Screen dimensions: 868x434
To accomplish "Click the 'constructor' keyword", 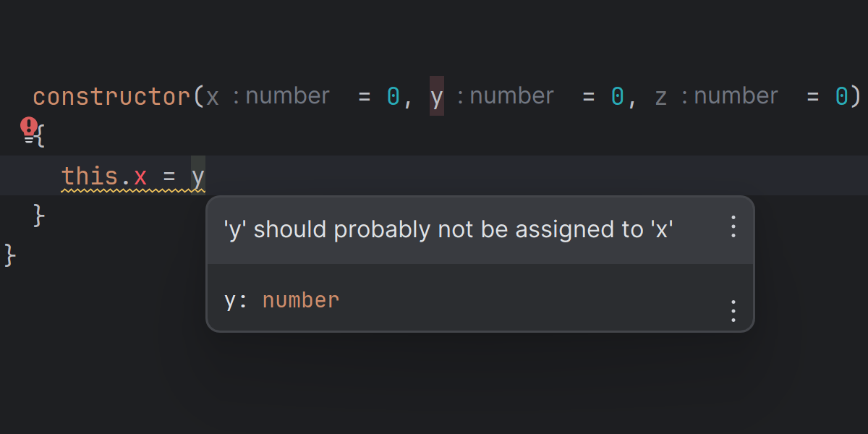I will (x=111, y=96).
